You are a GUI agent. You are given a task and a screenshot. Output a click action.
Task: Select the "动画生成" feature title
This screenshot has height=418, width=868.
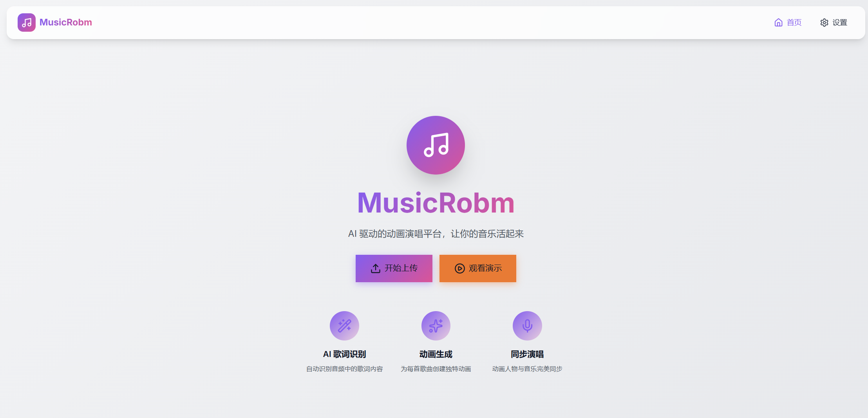[436, 354]
